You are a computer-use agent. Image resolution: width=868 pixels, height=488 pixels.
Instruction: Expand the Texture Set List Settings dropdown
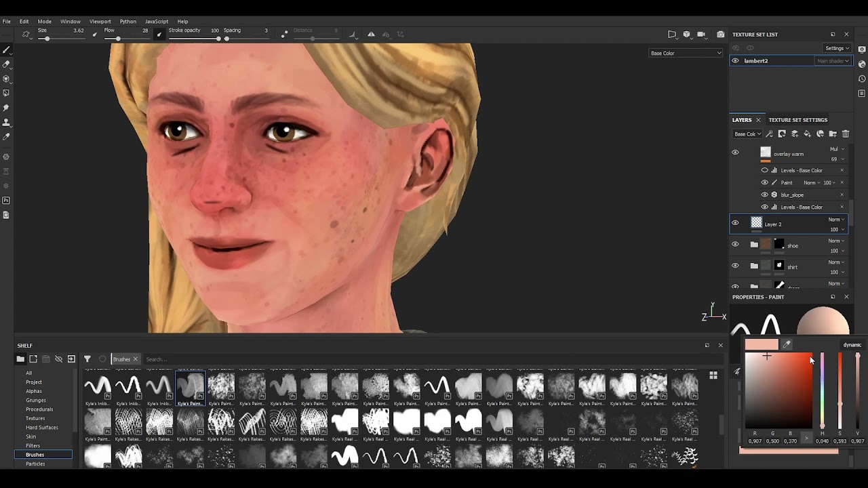[837, 48]
